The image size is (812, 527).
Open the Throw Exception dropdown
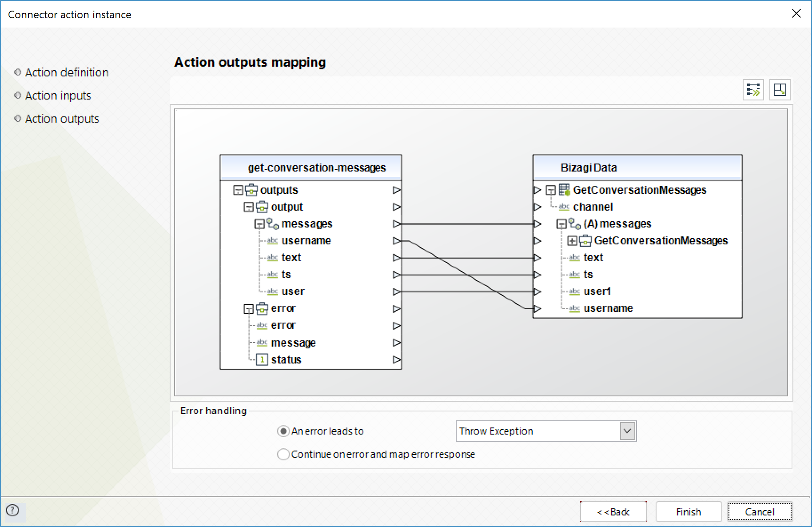click(627, 431)
